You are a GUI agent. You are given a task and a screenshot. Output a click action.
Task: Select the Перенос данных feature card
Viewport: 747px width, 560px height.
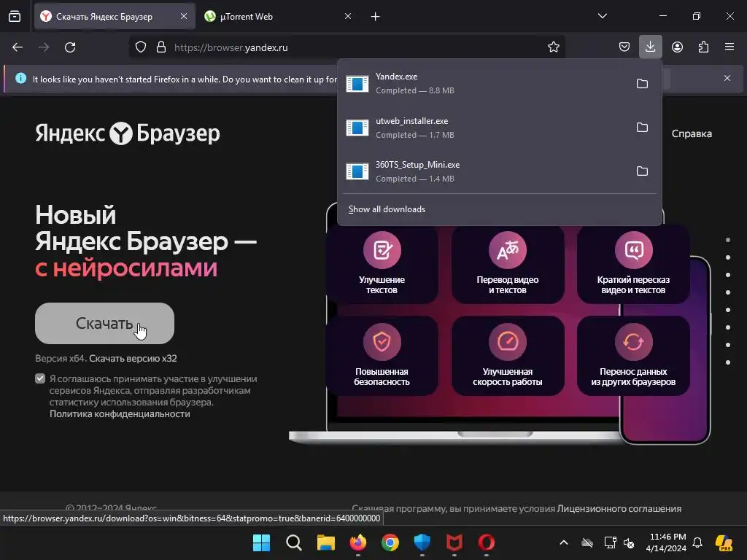pos(633,356)
